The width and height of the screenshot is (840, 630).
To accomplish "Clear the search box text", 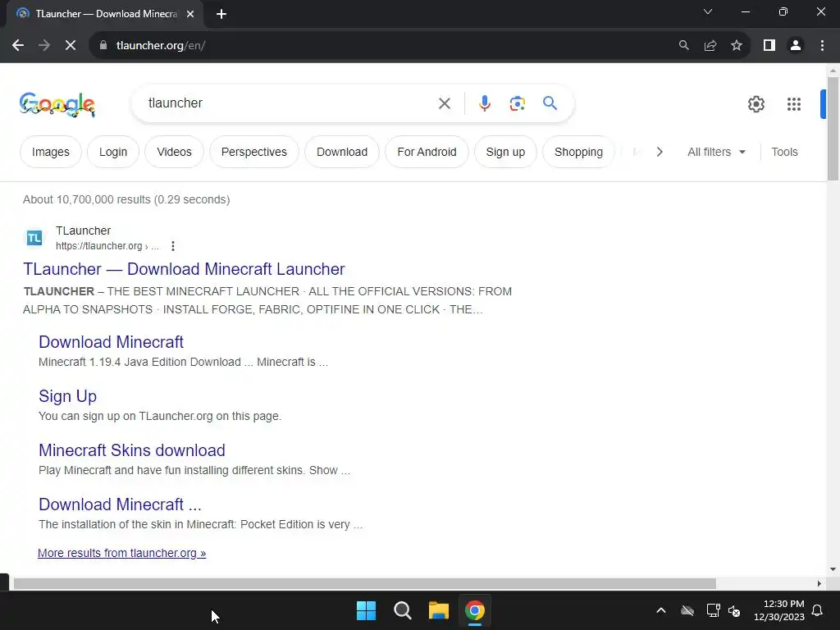I will [x=444, y=103].
